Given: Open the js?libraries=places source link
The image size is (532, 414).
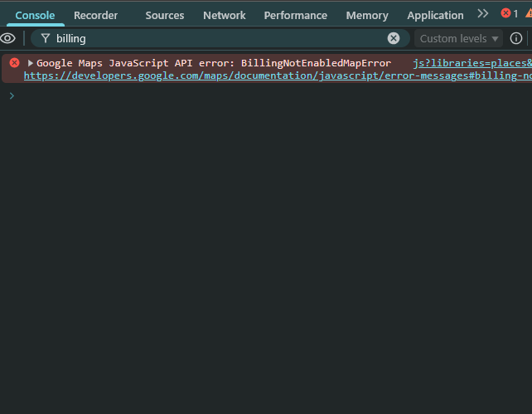Looking at the screenshot, I should [471, 63].
